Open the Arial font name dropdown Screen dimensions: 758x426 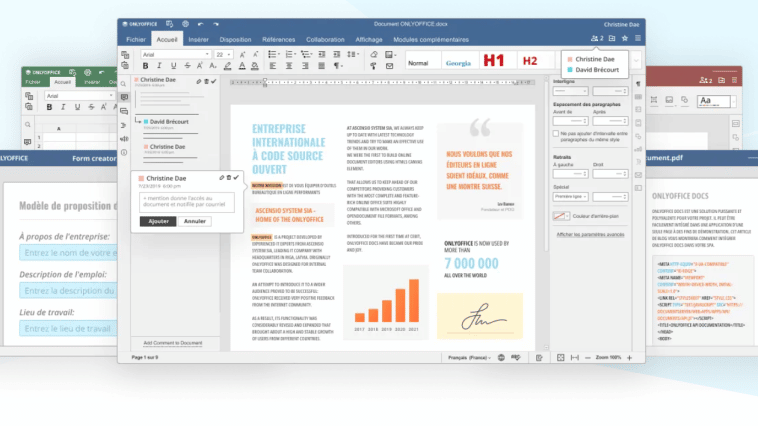coord(176,55)
